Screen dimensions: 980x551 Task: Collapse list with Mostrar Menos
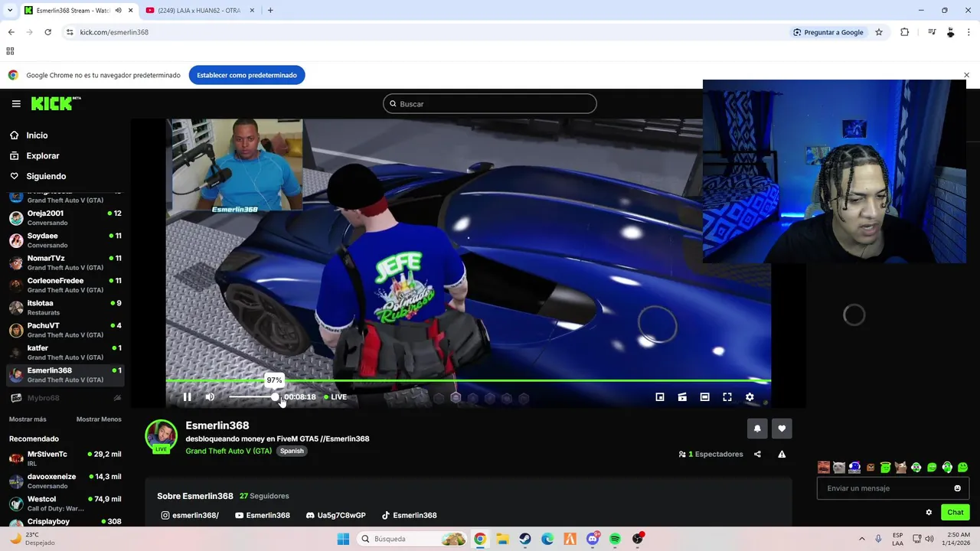point(99,419)
